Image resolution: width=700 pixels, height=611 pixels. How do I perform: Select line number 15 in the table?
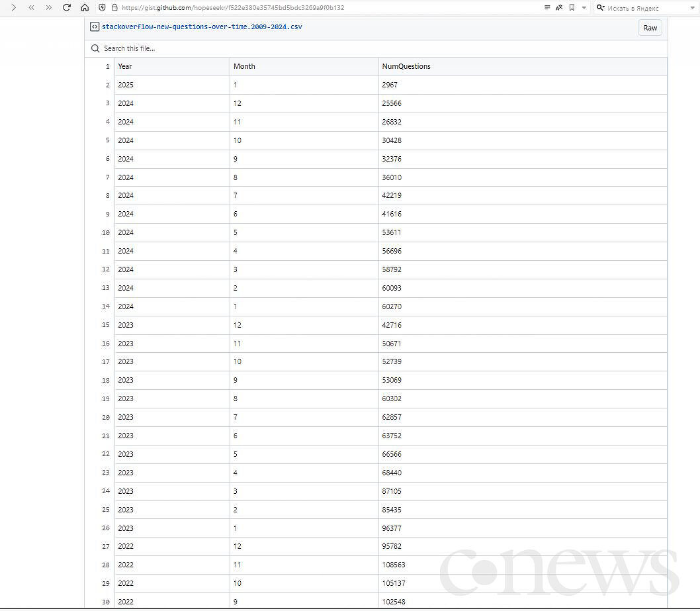coord(106,325)
